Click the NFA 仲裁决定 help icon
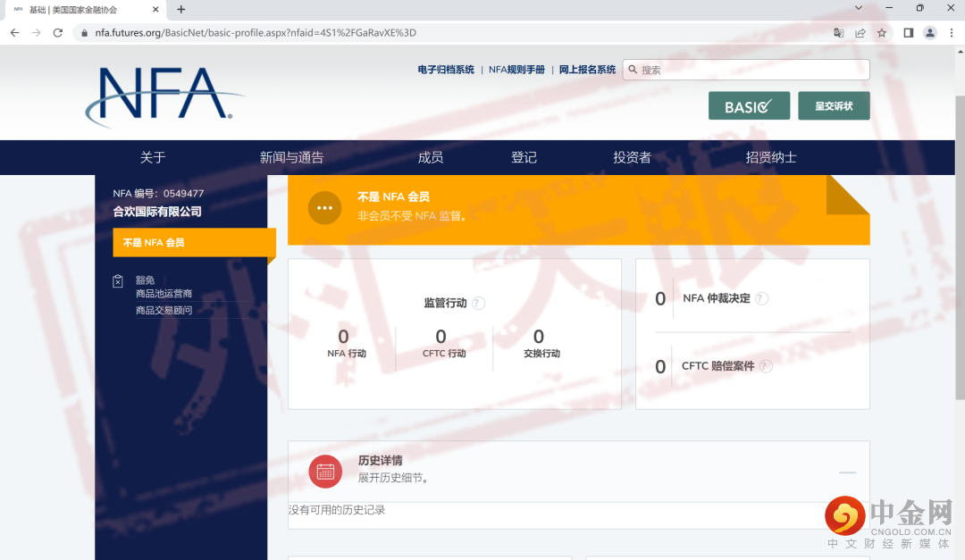The image size is (965, 560). click(760, 297)
